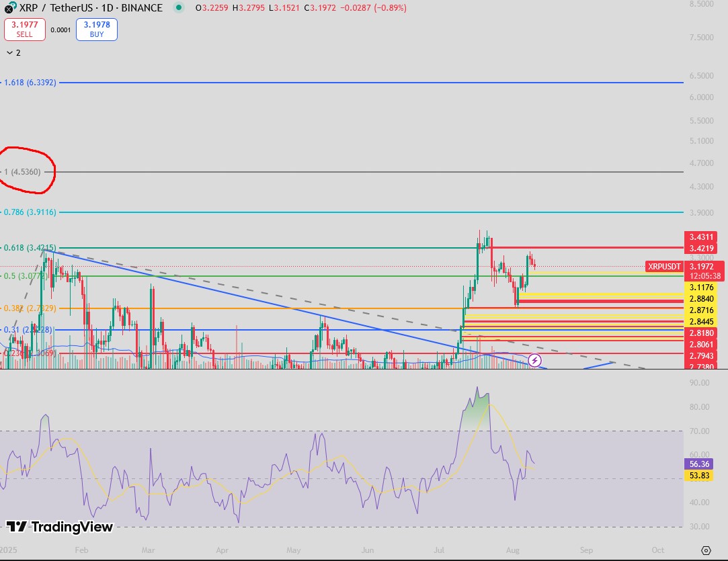This screenshot has width=728, height=561.
Task: Click the 6.5000 price axis tick
Action: [702, 76]
